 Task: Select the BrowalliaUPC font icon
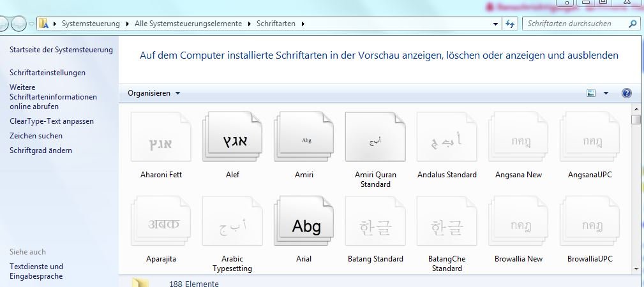coord(590,221)
